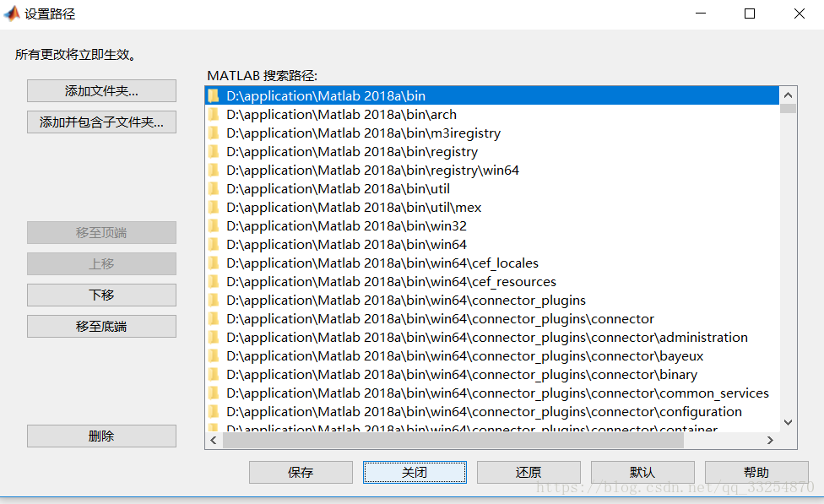824x504 pixels.
Task: Click the vertical scrollbar down arrow
Action: click(x=788, y=422)
